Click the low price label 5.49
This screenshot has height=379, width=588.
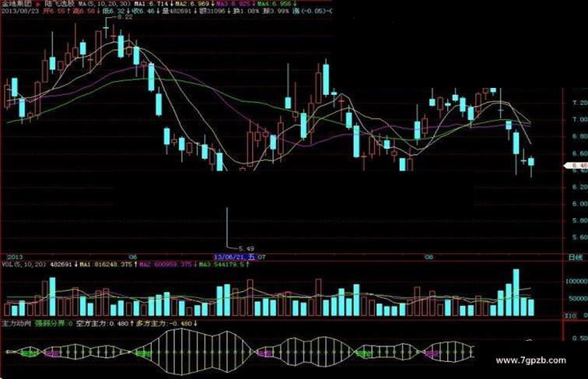click(247, 248)
